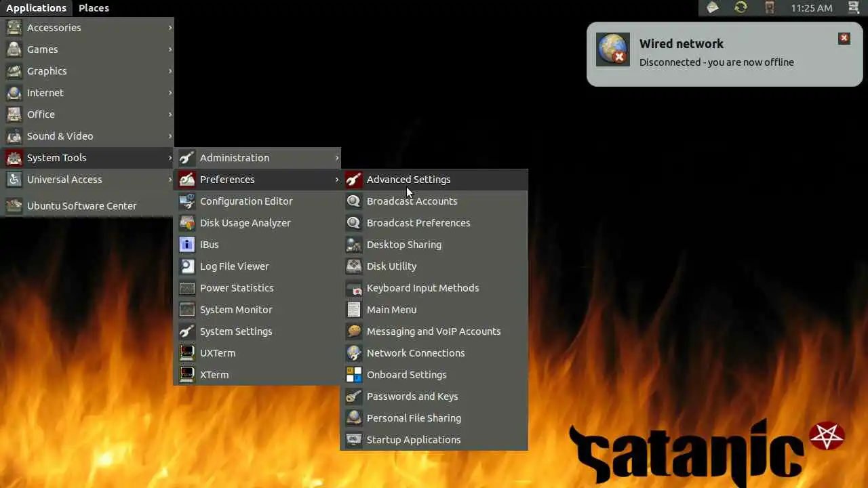Click the Universal Access wheelchair icon

point(14,180)
